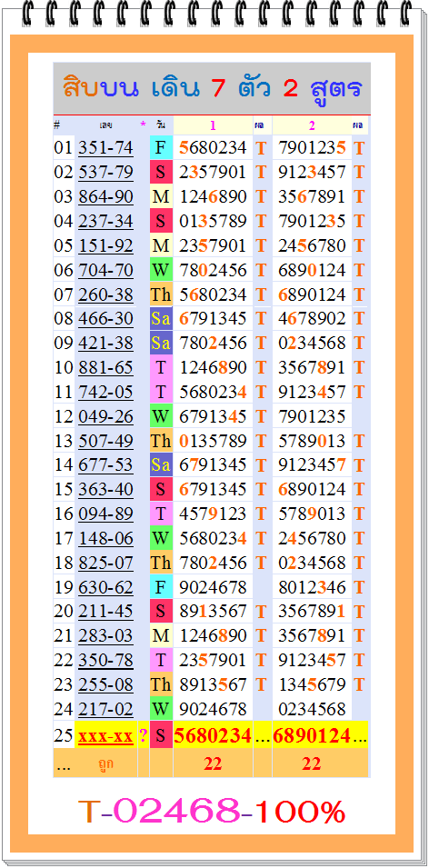Click the red total 22 under column 1
The height and width of the screenshot is (868, 429).
pos(213,763)
